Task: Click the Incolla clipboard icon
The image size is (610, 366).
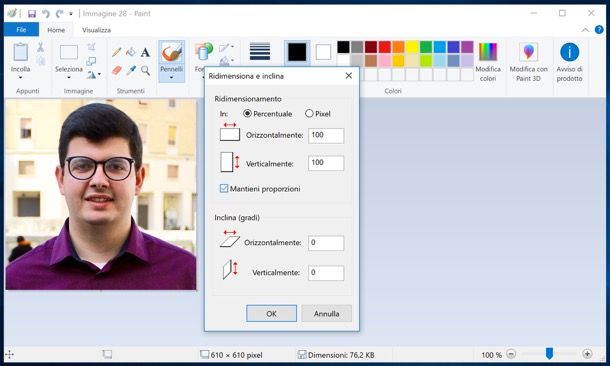Action: 20,52
